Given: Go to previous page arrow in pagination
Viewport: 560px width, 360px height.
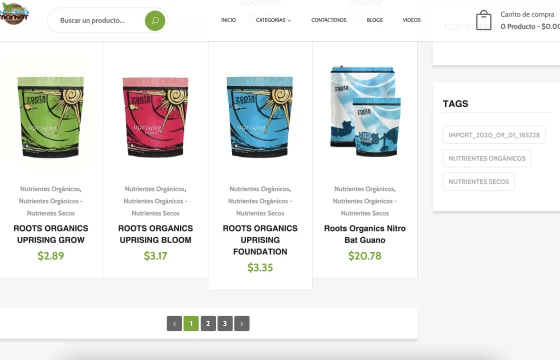Looking at the screenshot, I should tap(174, 324).
